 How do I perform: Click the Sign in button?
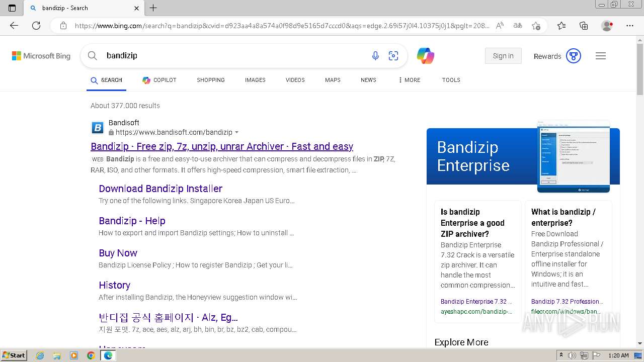tap(503, 56)
